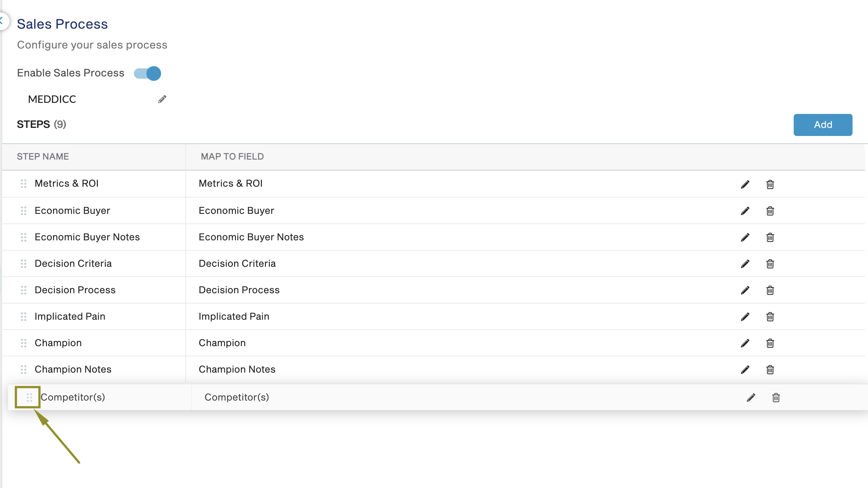Select the Metrics & ROI step name
The height and width of the screenshot is (488, 868).
[67, 183]
